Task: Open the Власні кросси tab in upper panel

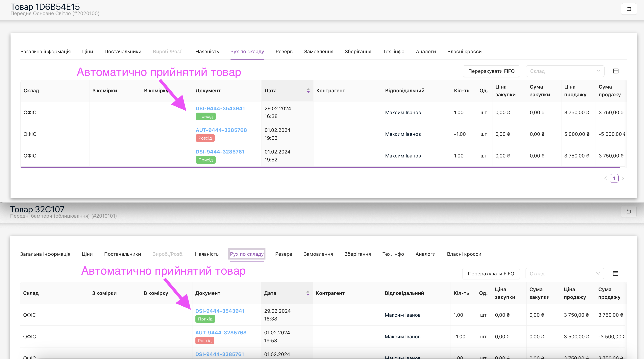Action: tap(464, 52)
